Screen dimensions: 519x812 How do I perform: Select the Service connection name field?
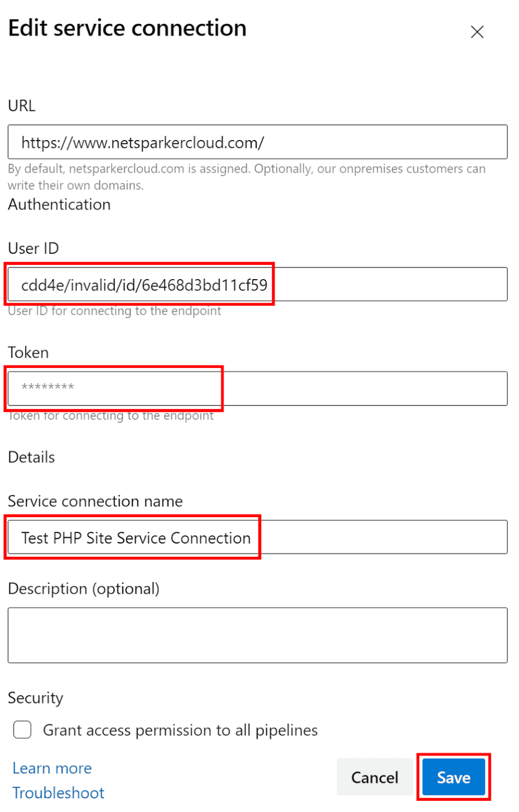coord(132,537)
